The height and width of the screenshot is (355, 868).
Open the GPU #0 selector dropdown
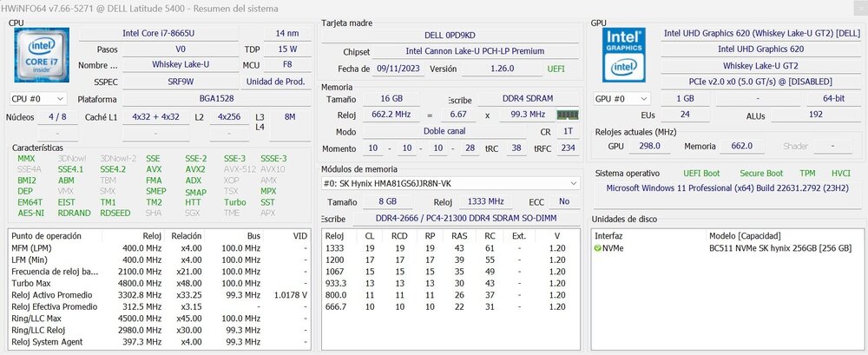(x=621, y=99)
